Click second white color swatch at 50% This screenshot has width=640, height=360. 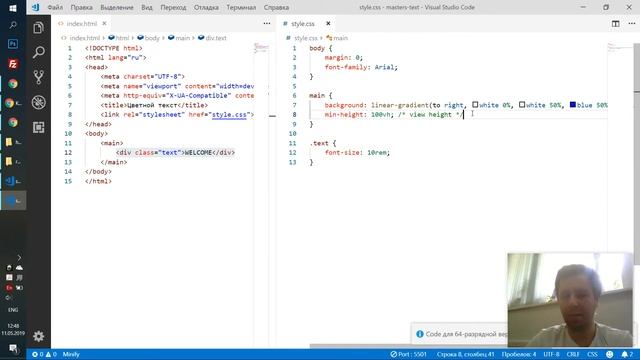pyautogui.click(x=522, y=105)
